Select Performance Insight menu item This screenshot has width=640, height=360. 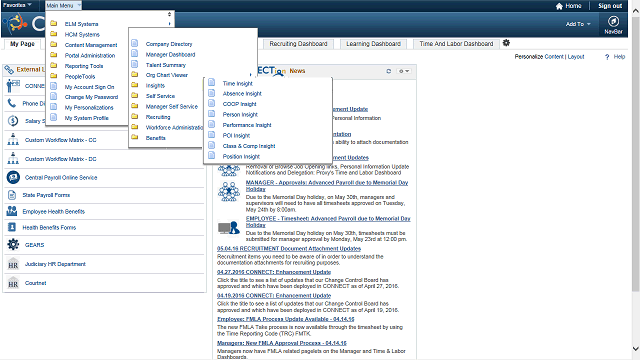coord(247,125)
